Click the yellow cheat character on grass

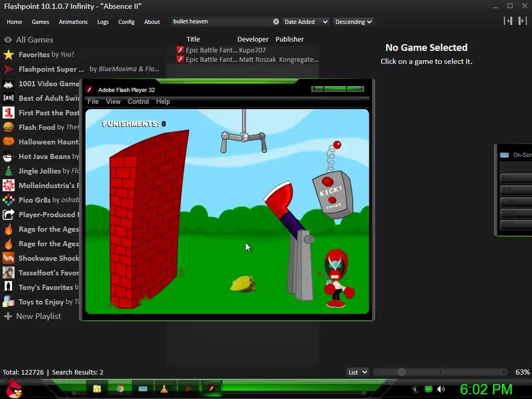243,284
